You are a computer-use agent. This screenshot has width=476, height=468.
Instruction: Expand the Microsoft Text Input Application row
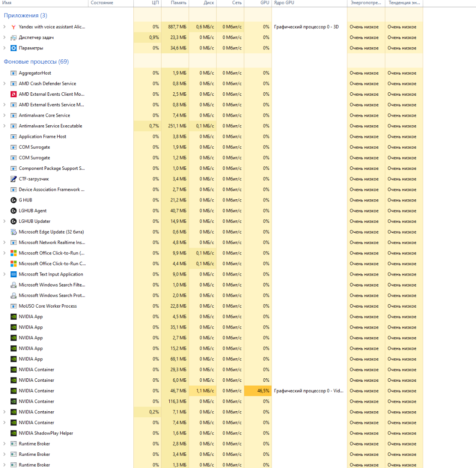(x=4, y=274)
